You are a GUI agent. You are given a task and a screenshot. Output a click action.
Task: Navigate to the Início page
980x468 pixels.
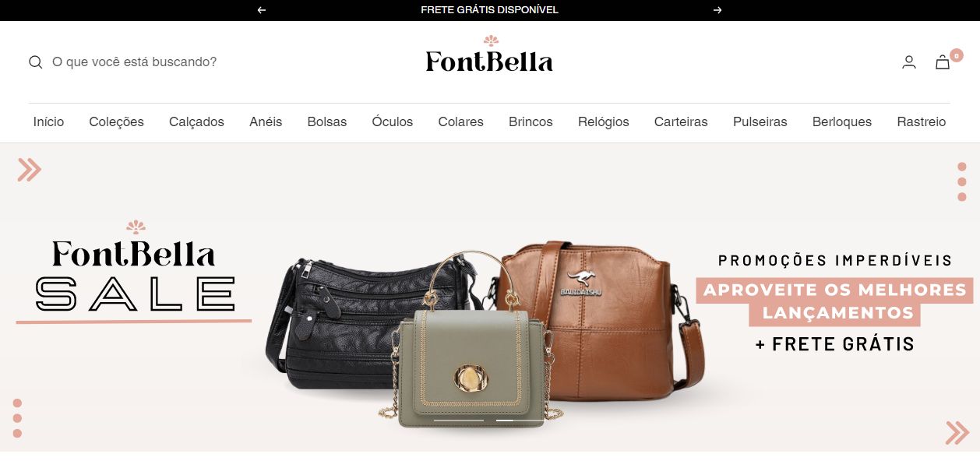48,121
